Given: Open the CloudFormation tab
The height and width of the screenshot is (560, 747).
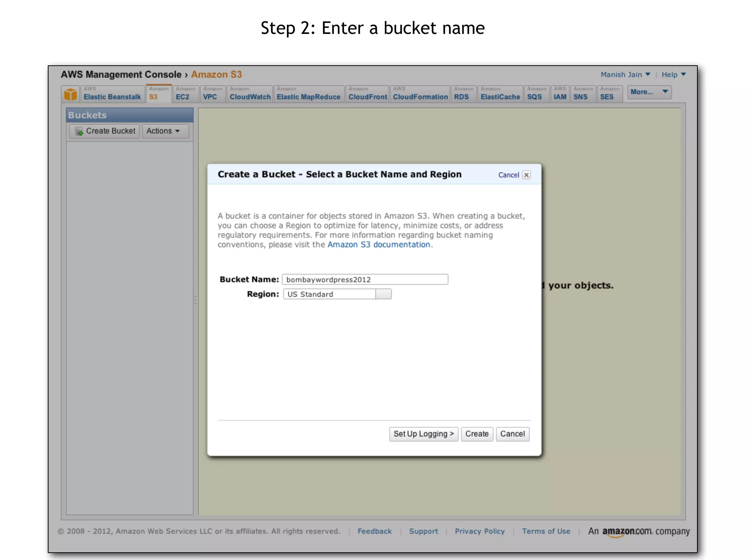Looking at the screenshot, I should (420, 94).
